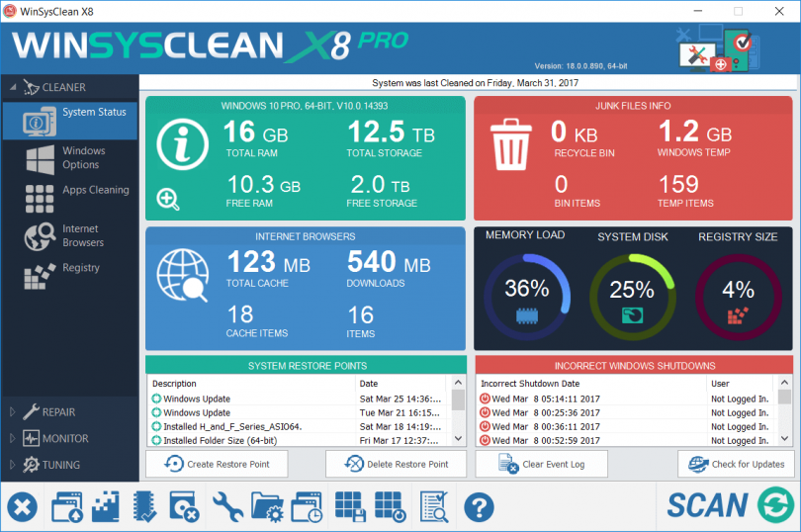801x532 pixels.
Task: Click restore points list scrollbar down arrow
Action: pyautogui.click(x=458, y=438)
